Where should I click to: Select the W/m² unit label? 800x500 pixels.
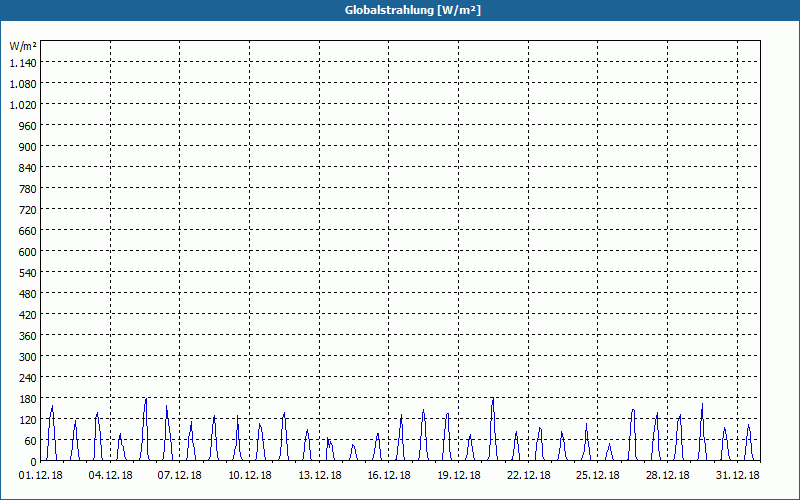point(23,46)
